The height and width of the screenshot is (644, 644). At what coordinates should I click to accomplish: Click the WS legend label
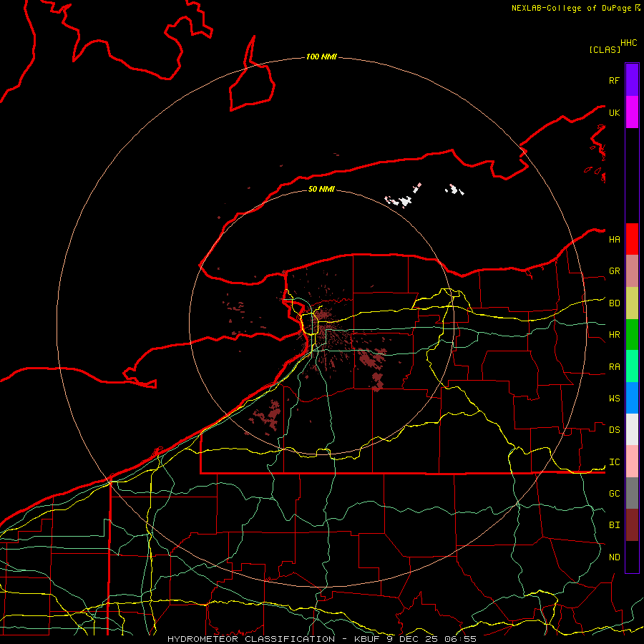click(614, 398)
